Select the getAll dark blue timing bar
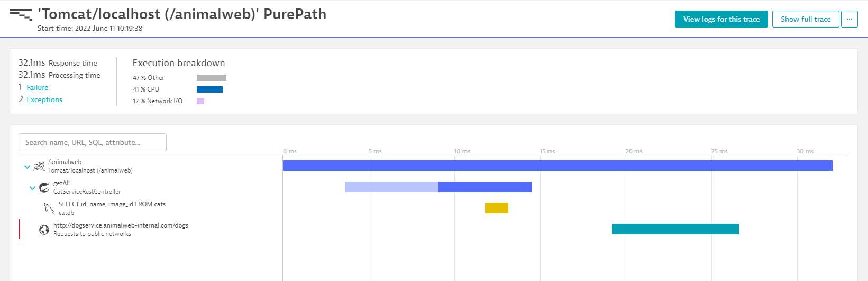 pos(485,187)
